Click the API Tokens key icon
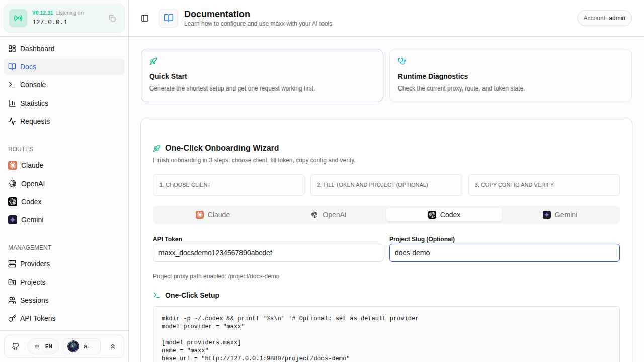The image size is (644, 362). pos(12,318)
